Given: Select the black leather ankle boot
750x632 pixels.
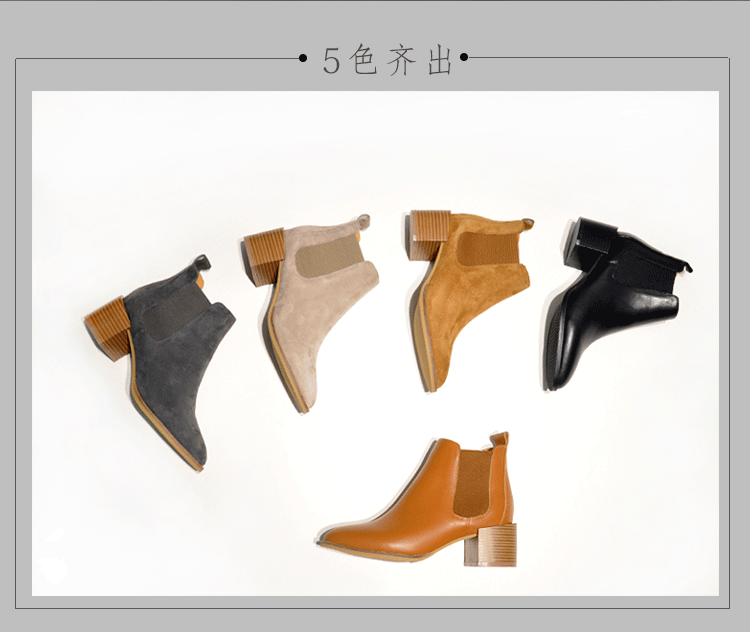Looking at the screenshot, I should tap(617, 303).
